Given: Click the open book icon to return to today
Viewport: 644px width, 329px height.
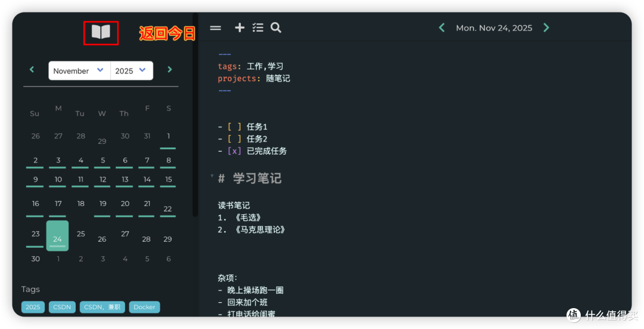Looking at the screenshot, I should (x=101, y=32).
